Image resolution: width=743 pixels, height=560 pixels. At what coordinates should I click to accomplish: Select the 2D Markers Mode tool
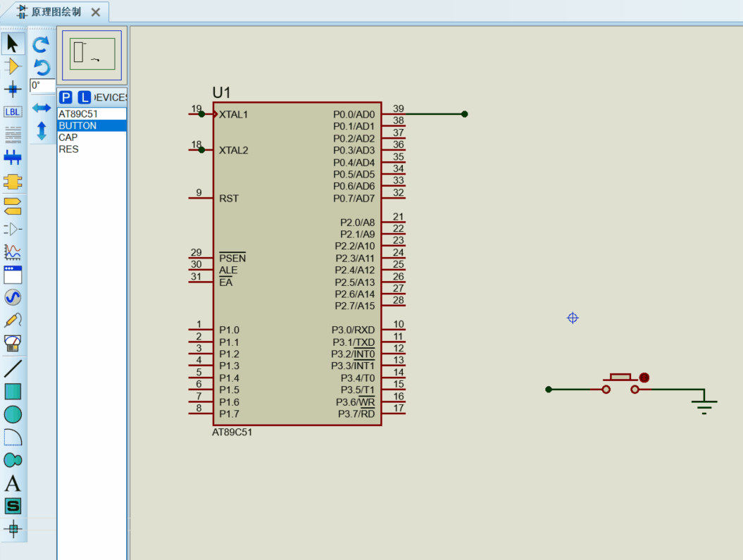click(x=13, y=529)
